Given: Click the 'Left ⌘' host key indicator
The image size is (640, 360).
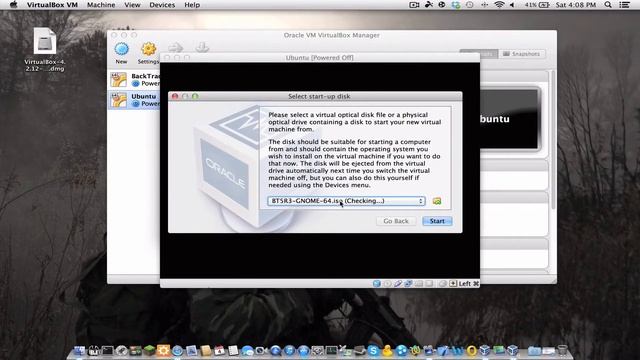Looking at the screenshot, I should 469,283.
